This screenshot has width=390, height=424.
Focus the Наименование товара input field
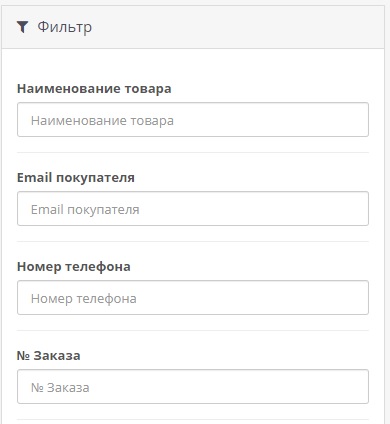tap(193, 120)
